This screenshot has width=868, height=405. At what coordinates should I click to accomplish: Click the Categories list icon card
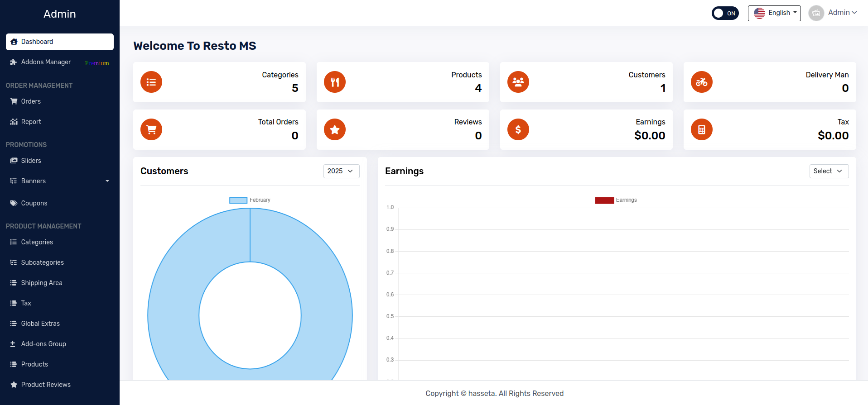(x=151, y=82)
